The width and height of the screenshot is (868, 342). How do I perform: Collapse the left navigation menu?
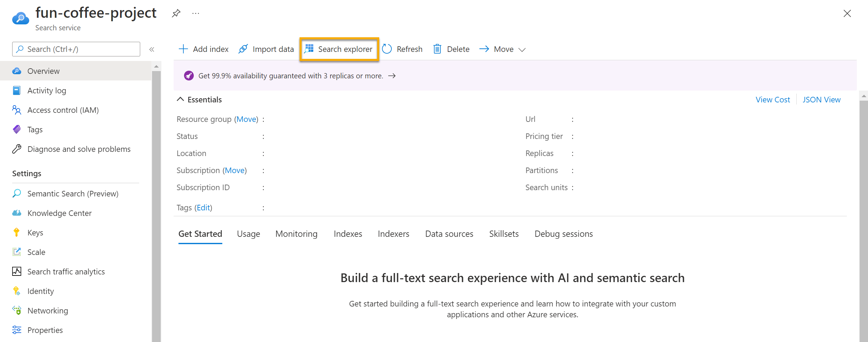[152, 49]
